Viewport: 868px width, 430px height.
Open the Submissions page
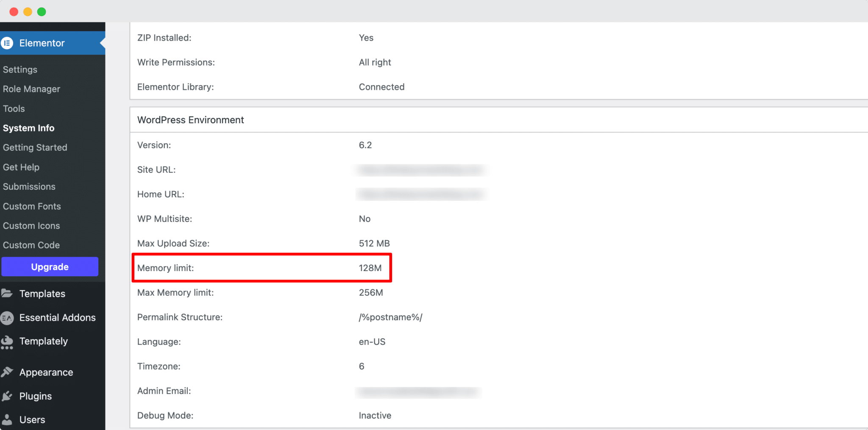(x=29, y=186)
